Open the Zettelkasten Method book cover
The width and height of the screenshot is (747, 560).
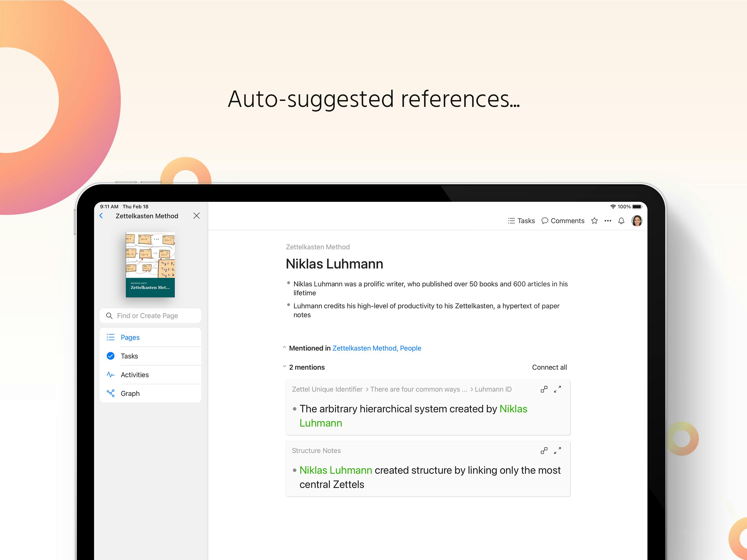(150, 265)
